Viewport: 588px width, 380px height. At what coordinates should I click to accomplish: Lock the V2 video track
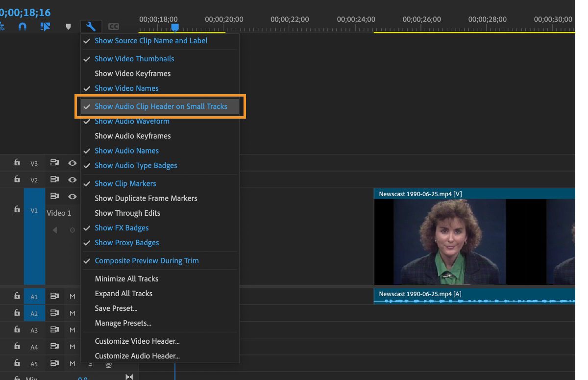[x=17, y=179]
